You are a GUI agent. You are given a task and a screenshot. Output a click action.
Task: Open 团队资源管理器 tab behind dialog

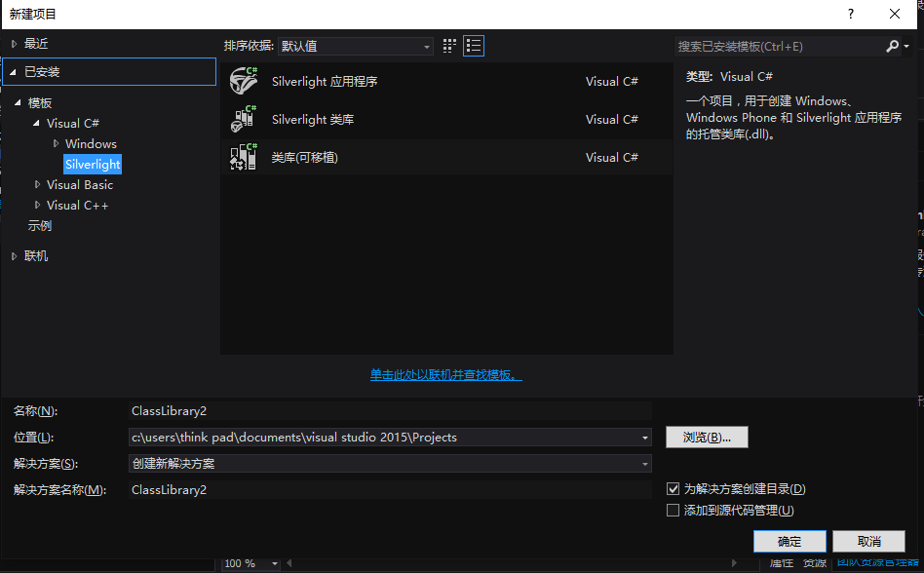[877, 563]
